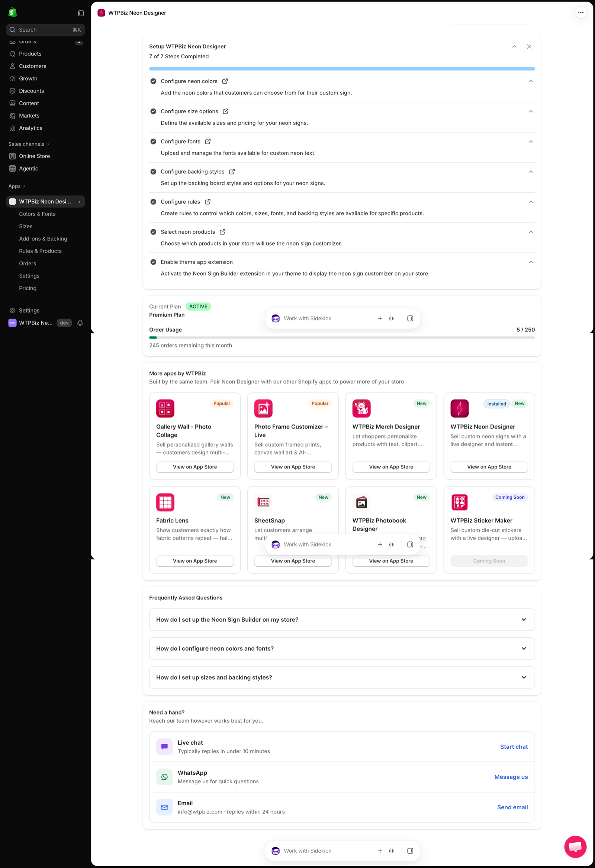This screenshot has height=868, width=595.
Task: Click the setup progress bar
Action: 342,69
